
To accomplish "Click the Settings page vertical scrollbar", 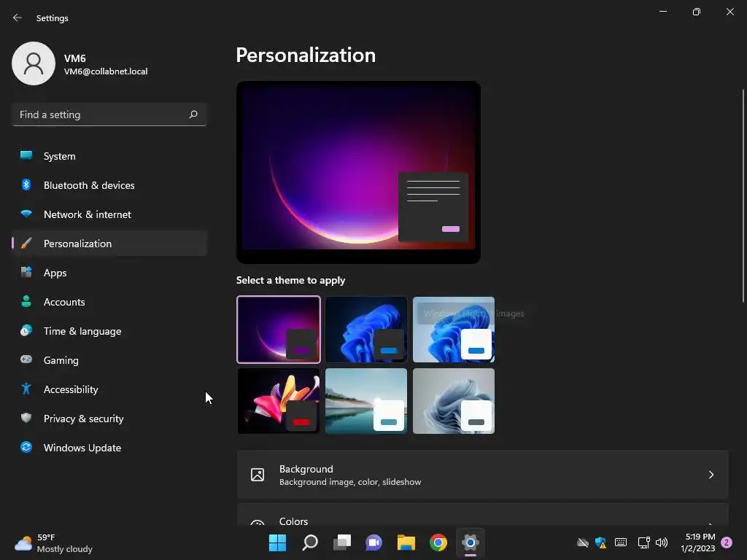I will [743, 195].
